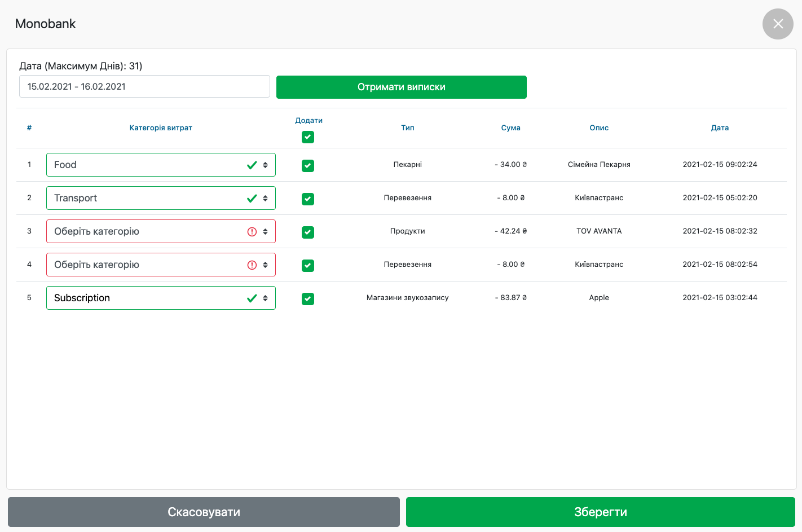The height and width of the screenshot is (532, 802).
Task: Click 'Скасовувати' cancel button
Action: 204,512
